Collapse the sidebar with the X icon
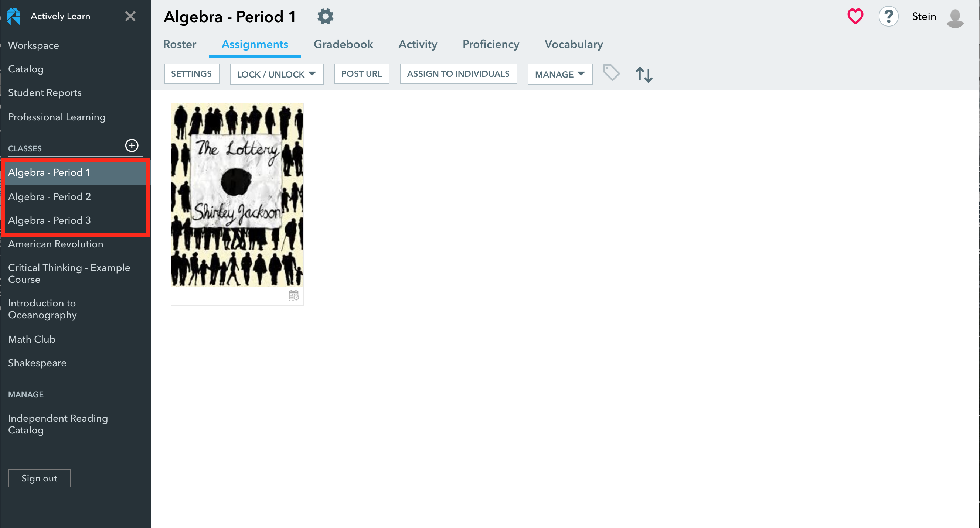This screenshot has height=528, width=980. 130,16
